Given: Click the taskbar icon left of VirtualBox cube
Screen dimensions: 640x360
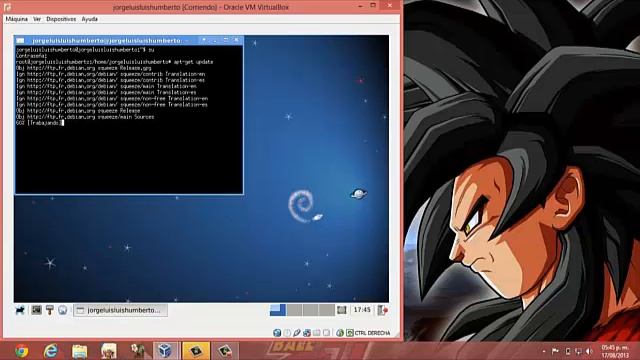Looking at the screenshot, I should pyautogui.click(x=138, y=351).
